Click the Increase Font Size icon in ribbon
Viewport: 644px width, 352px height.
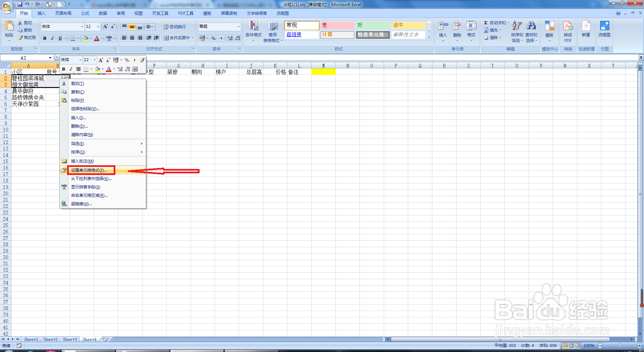coord(105,27)
